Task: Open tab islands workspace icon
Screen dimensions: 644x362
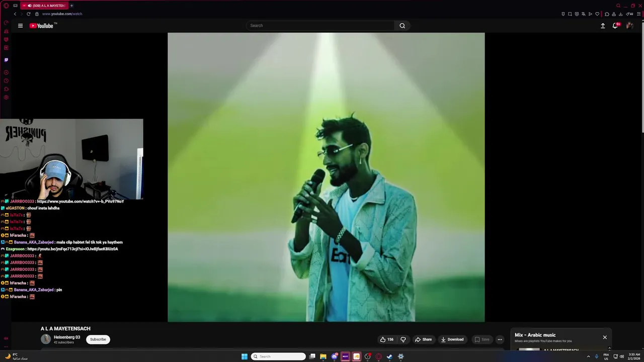Action: 16,6
